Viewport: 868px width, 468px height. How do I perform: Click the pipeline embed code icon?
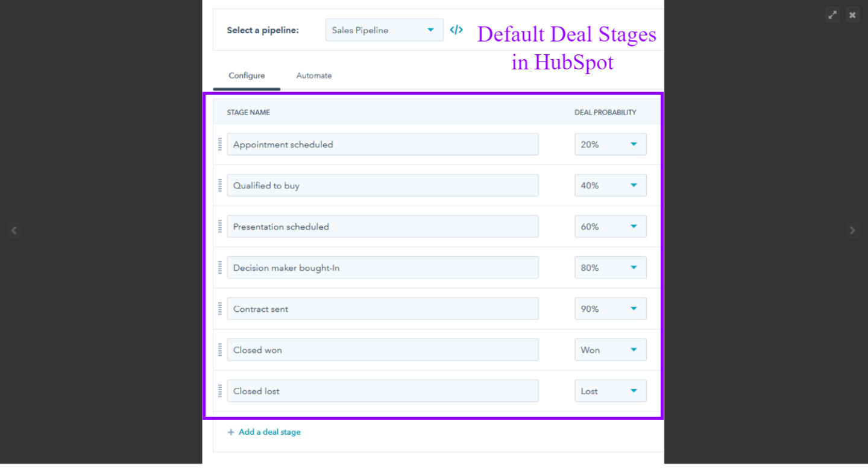click(456, 30)
